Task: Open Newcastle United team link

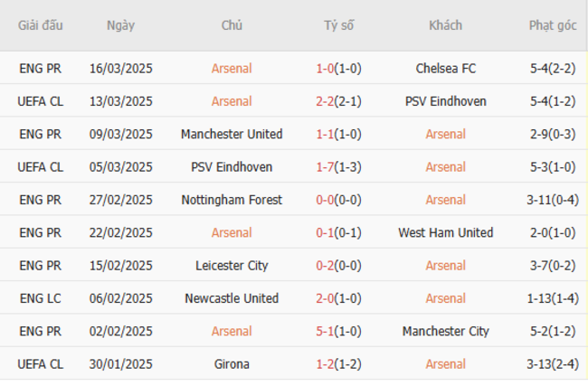Action: 232,298
